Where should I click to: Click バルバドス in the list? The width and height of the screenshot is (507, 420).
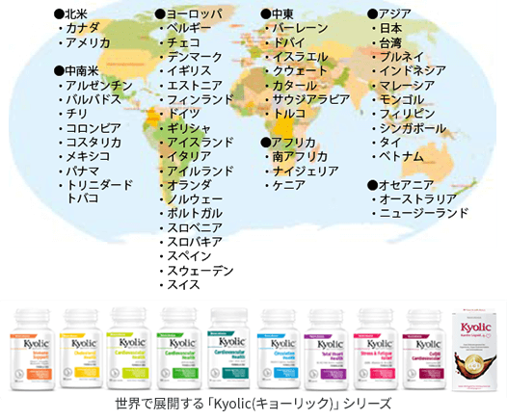pos(93,99)
